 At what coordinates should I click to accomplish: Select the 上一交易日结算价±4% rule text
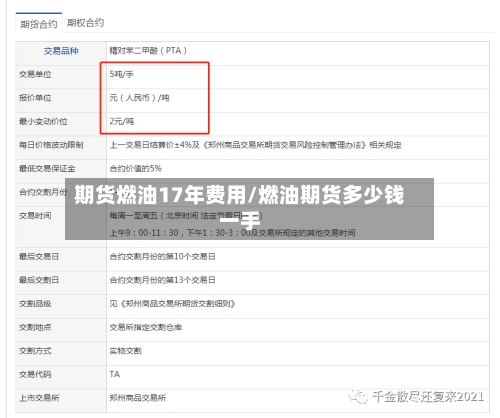(x=255, y=145)
